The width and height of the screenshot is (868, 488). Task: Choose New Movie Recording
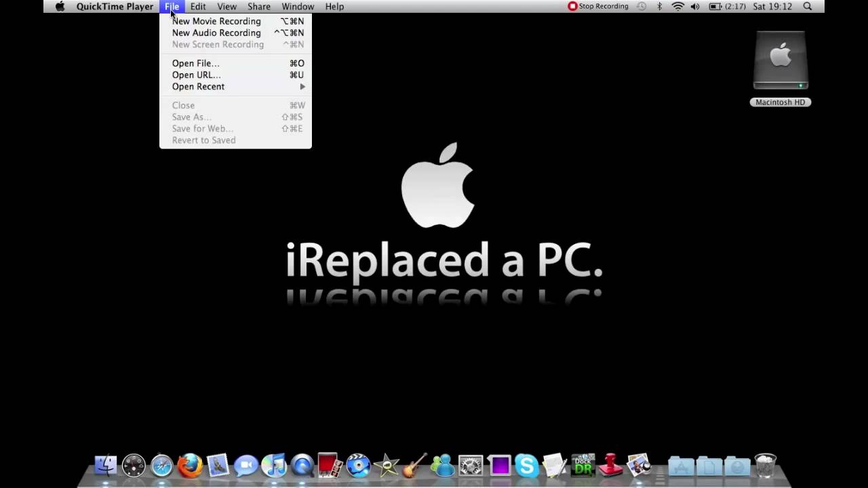[x=235, y=21]
